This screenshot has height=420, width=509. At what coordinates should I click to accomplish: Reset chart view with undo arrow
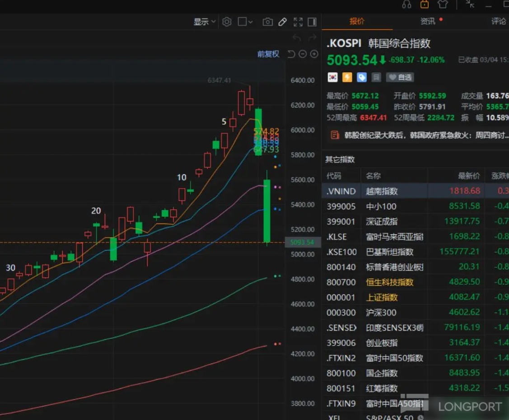pos(291,54)
